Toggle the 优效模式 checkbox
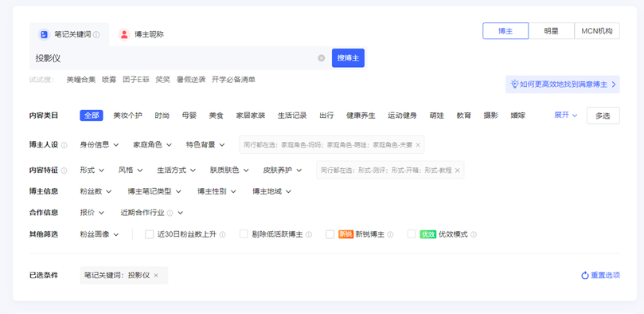Screen dimensions: 644x314 [412, 234]
